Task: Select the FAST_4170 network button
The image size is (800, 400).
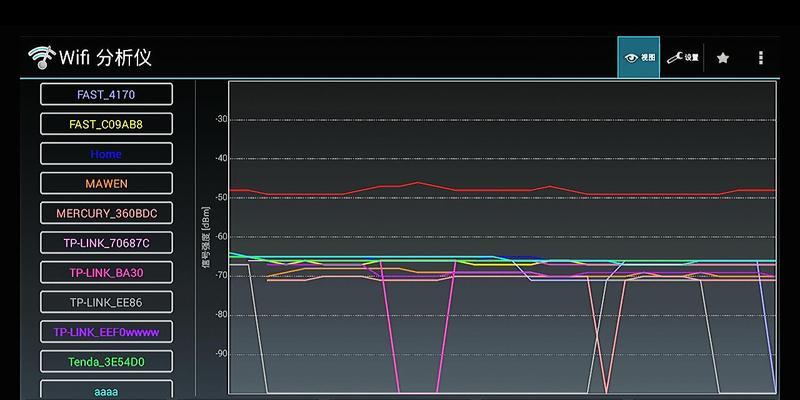Action: [106, 94]
